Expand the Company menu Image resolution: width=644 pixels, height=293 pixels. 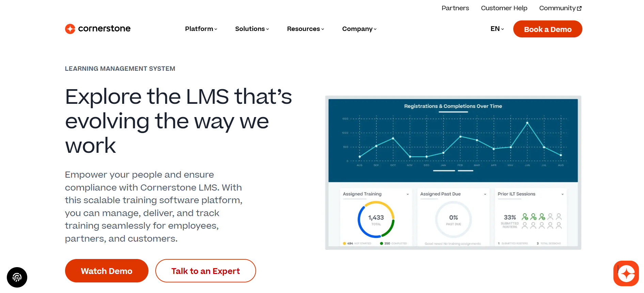pos(359,29)
